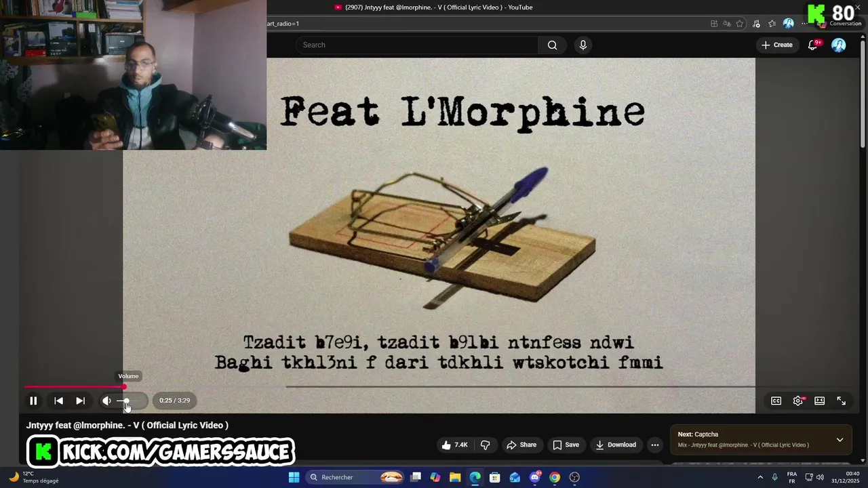Open the YouTube account avatar menu

(839, 45)
